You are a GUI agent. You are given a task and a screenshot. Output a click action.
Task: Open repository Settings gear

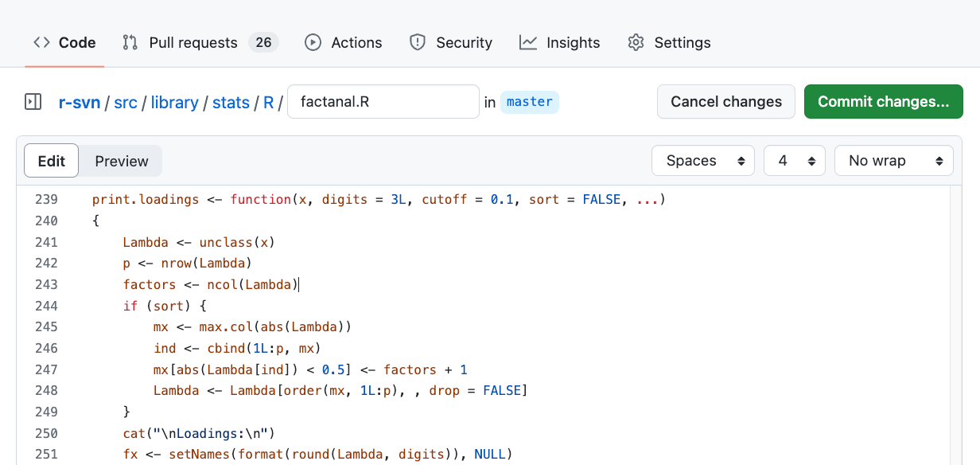668,42
